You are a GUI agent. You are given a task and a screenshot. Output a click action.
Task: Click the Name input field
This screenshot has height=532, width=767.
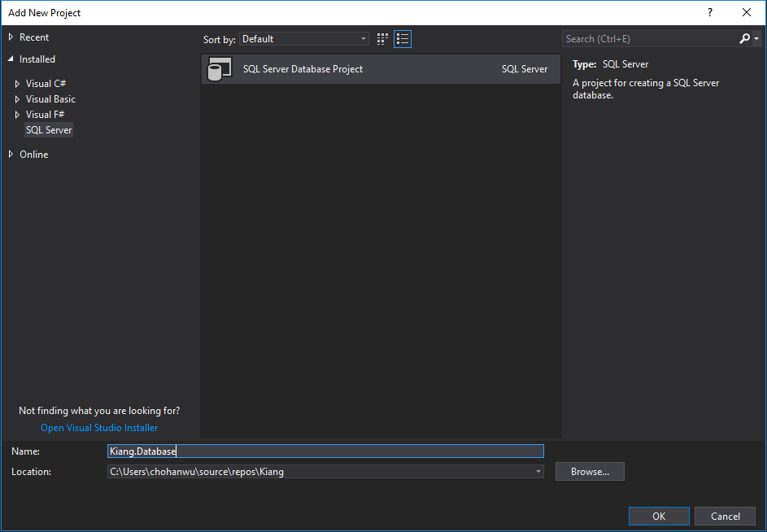tap(325, 451)
